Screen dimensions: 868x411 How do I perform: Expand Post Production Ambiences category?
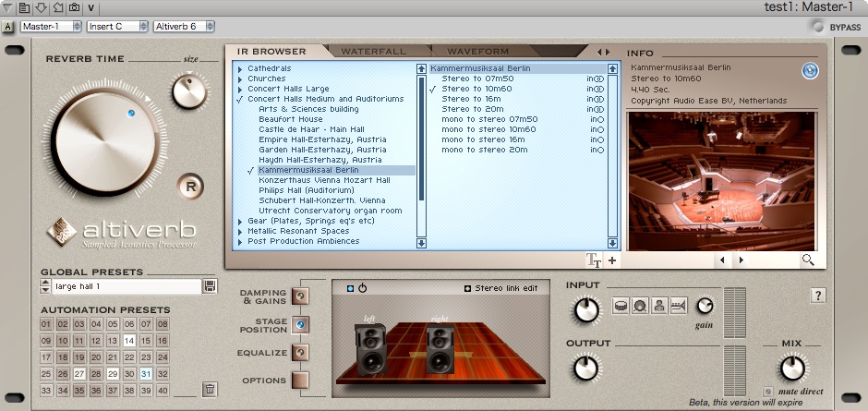[x=240, y=241]
